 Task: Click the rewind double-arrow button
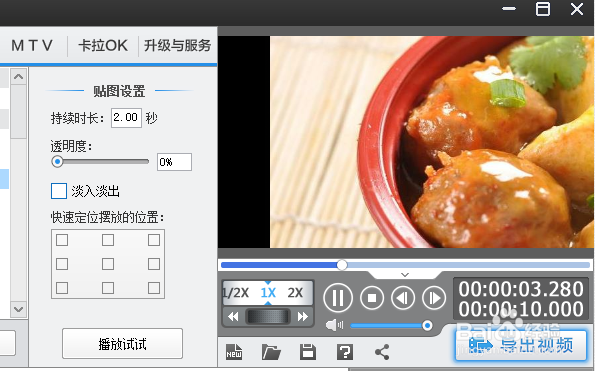point(233,316)
